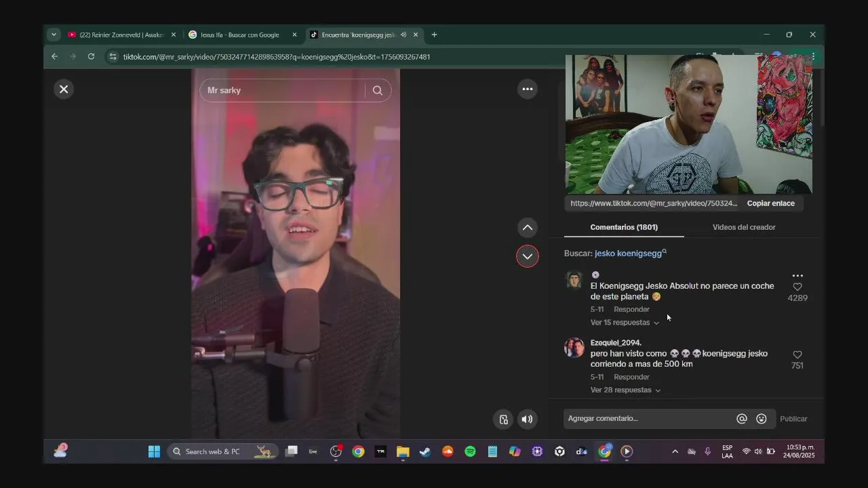This screenshot has width=868, height=488.
Task: Open the volume tray icon
Action: (758, 451)
